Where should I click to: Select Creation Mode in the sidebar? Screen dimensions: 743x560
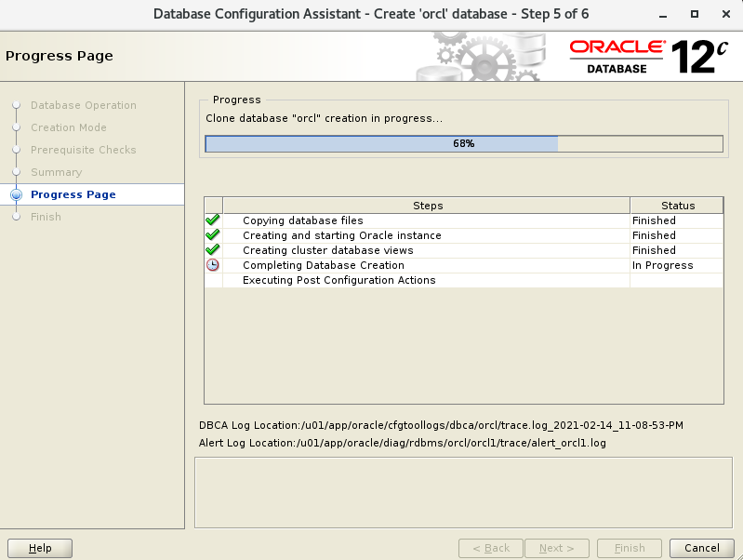[x=68, y=127]
